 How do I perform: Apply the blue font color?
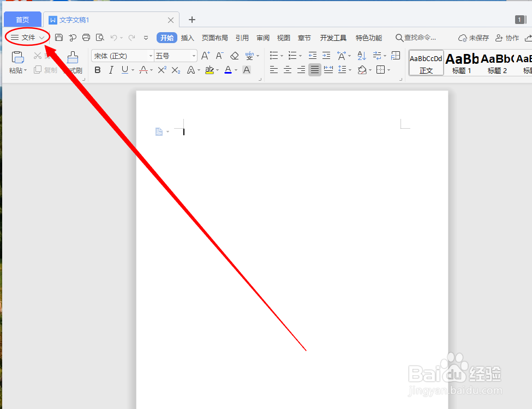click(228, 70)
